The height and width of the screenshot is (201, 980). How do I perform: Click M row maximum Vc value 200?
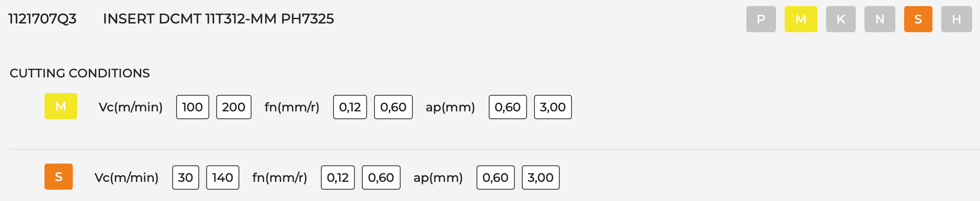[x=234, y=107]
